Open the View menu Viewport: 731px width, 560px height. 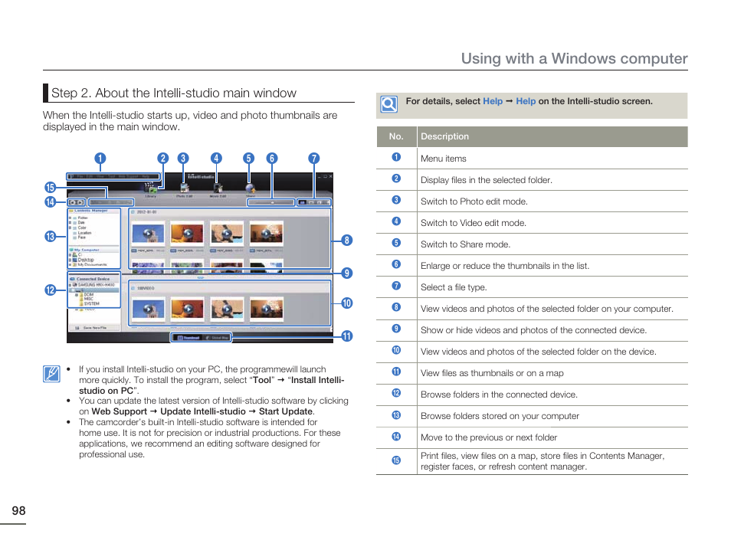tap(100, 176)
